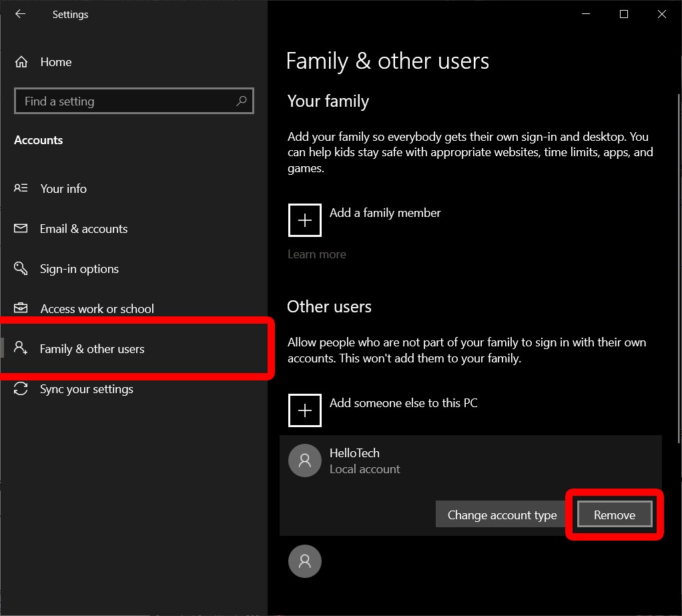Open the Your info account page
The height and width of the screenshot is (616, 682).
pyautogui.click(x=63, y=189)
